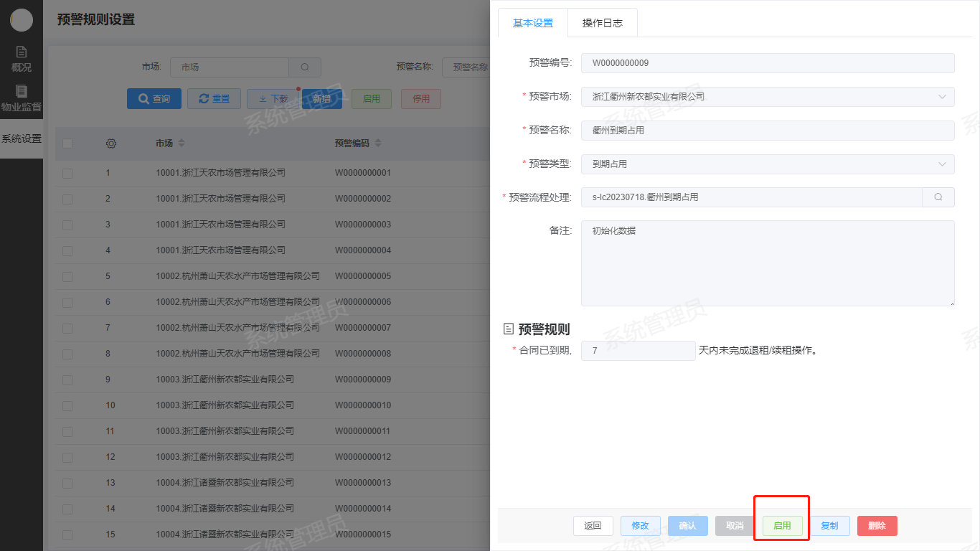980x551 pixels.
Task: Tick the checkbox for row W0000000005
Action: (x=67, y=276)
